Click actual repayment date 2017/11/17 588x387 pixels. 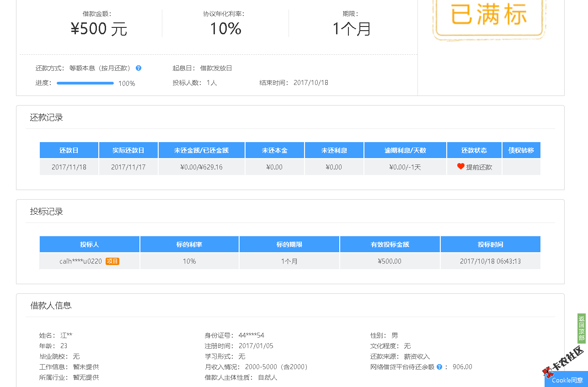[128, 167]
